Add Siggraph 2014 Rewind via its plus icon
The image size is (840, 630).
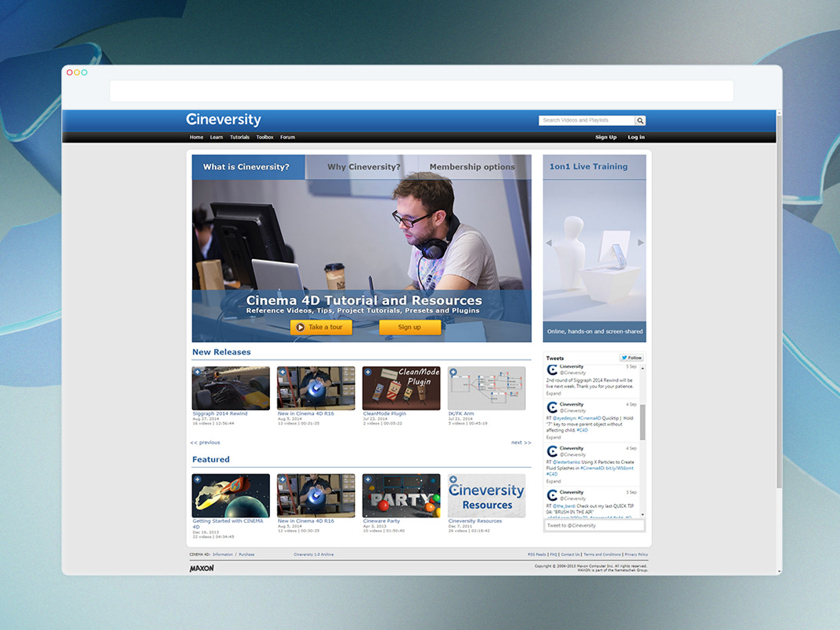click(x=198, y=372)
